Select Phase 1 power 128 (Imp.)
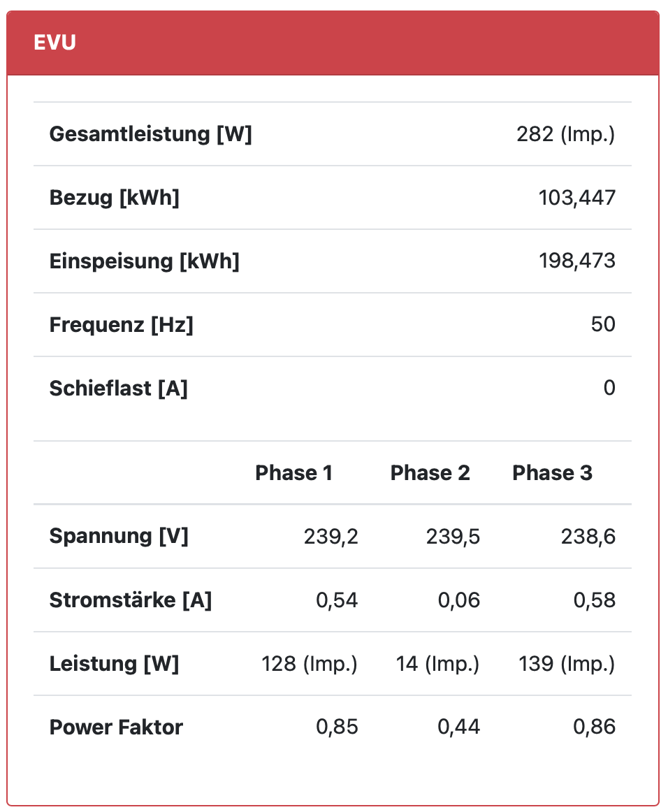Viewport: 668px width, 812px height. [x=310, y=664]
